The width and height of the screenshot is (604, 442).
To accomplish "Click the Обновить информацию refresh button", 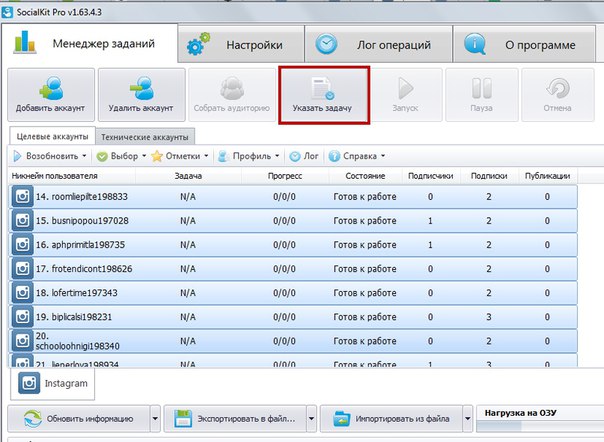I will [79, 418].
